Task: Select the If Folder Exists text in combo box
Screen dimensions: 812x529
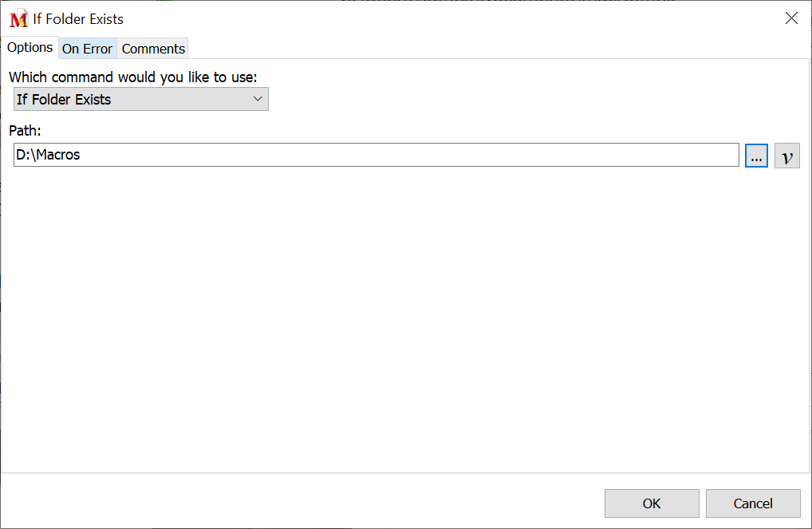Action: (64, 100)
